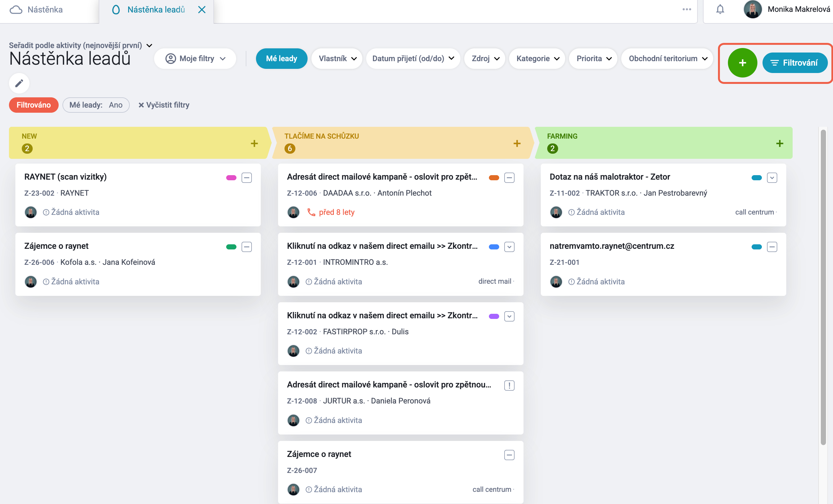The width and height of the screenshot is (833, 504).
Task: Add a lead in NEW column via plus
Action: [x=254, y=143]
